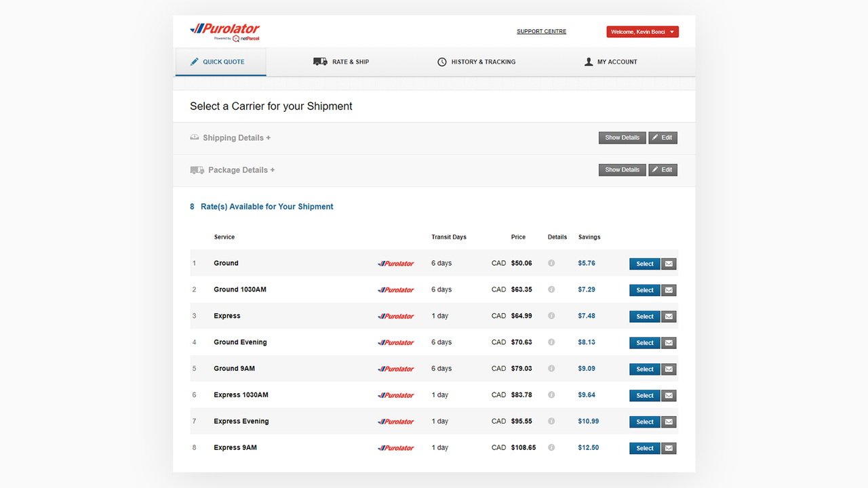Viewport: 868px width, 488px height.
Task: Select the Express service at $64.99
Action: (x=645, y=317)
